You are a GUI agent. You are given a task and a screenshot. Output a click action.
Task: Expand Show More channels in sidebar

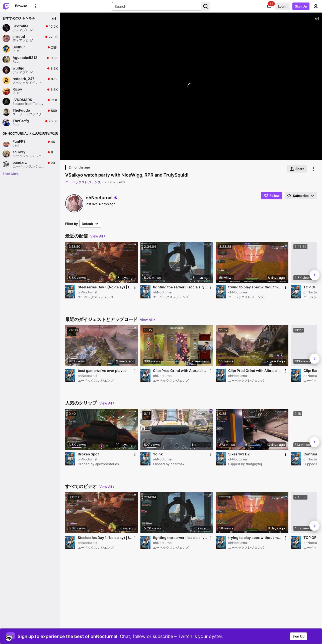click(x=11, y=174)
